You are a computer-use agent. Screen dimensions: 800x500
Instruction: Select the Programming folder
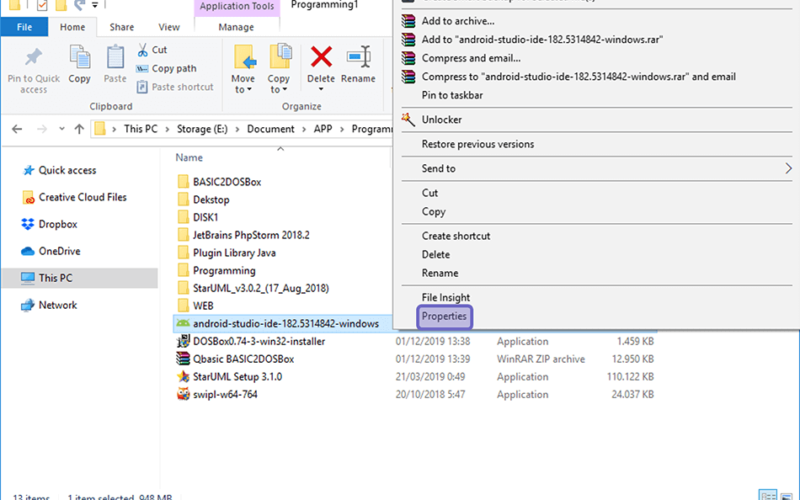[x=224, y=271]
